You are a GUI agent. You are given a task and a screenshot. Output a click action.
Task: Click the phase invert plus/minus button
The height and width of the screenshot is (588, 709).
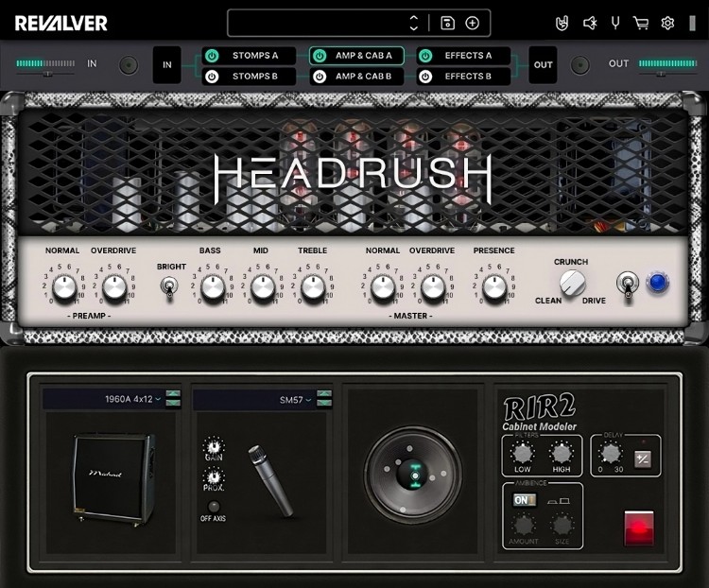tap(643, 459)
